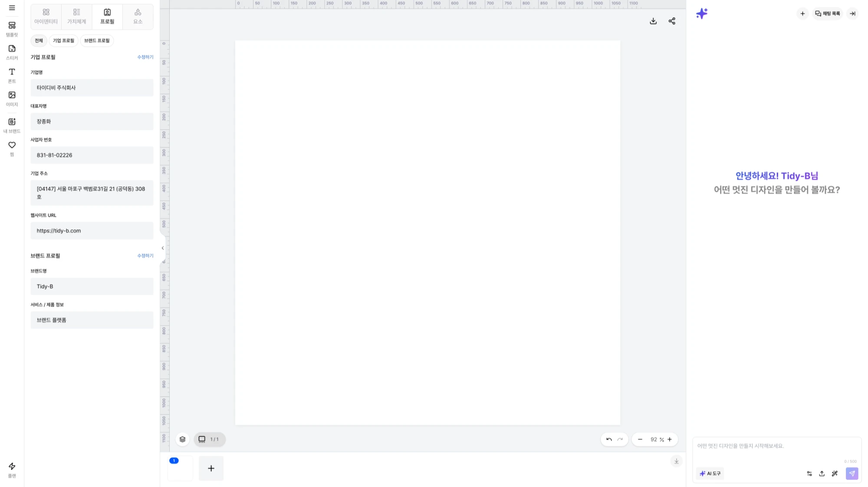The width and height of the screenshot is (868, 487).
Task: Open the 채팅 목록 chat list
Action: point(828,14)
